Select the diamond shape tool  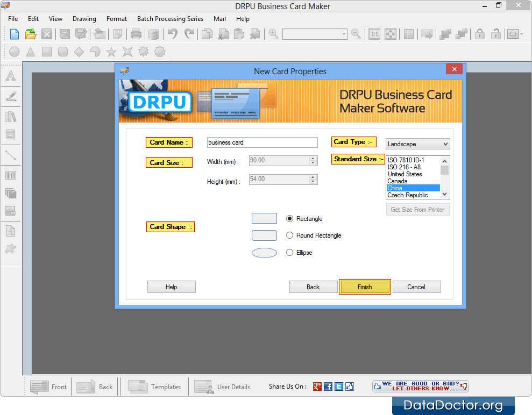pos(79,52)
